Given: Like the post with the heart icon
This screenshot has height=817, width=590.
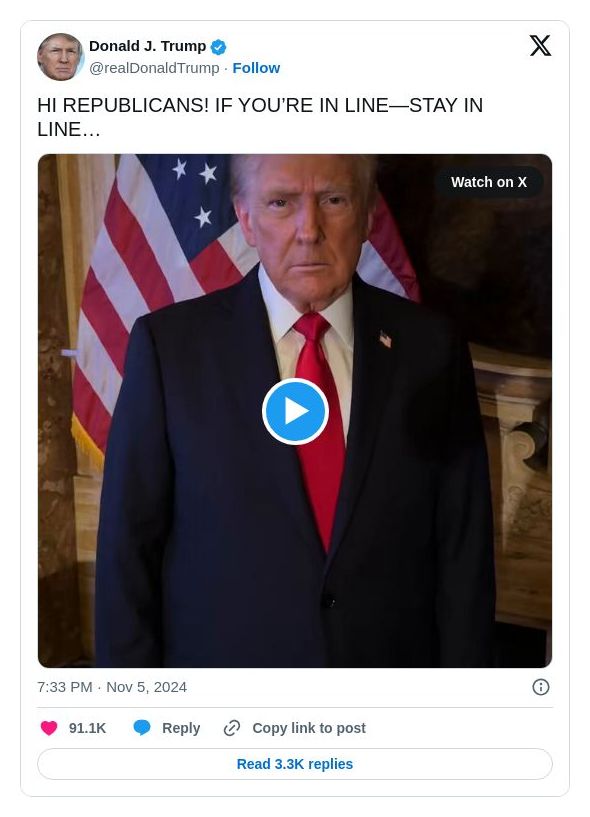Looking at the screenshot, I should click(x=49, y=728).
